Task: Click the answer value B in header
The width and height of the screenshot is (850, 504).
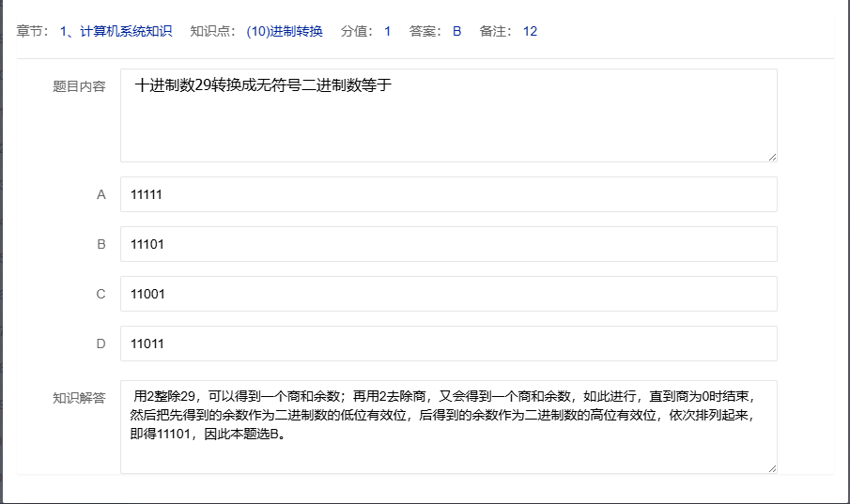Action: [x=457, y=31]
